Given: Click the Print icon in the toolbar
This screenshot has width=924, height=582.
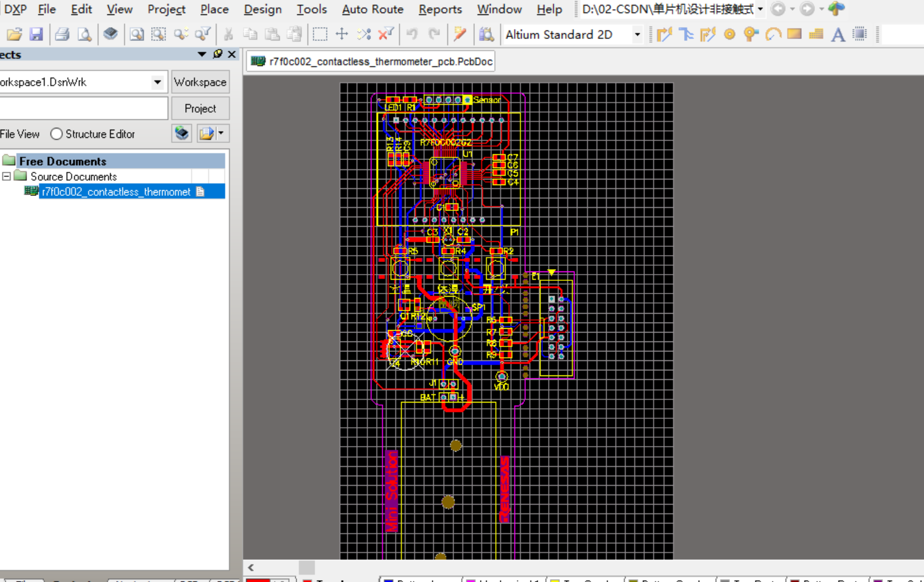Looking at the screenshot, I should [x=62, y=34].
